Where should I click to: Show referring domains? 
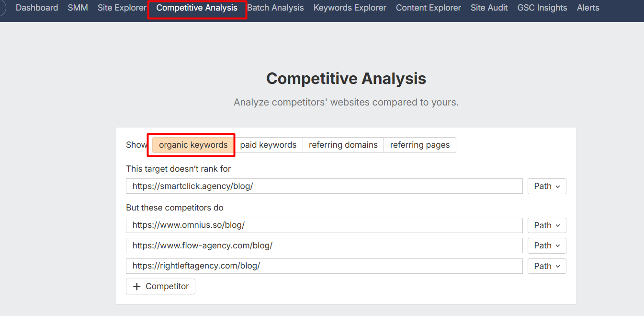point(343,145)
